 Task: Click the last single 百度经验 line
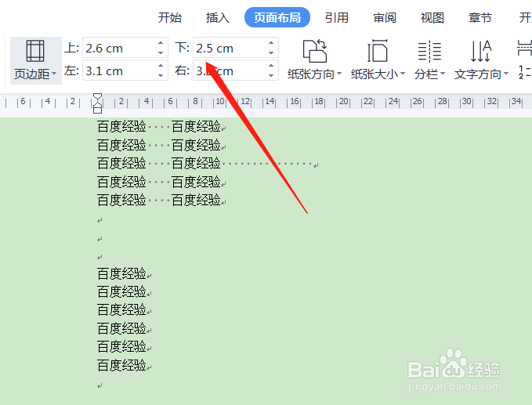124,365
